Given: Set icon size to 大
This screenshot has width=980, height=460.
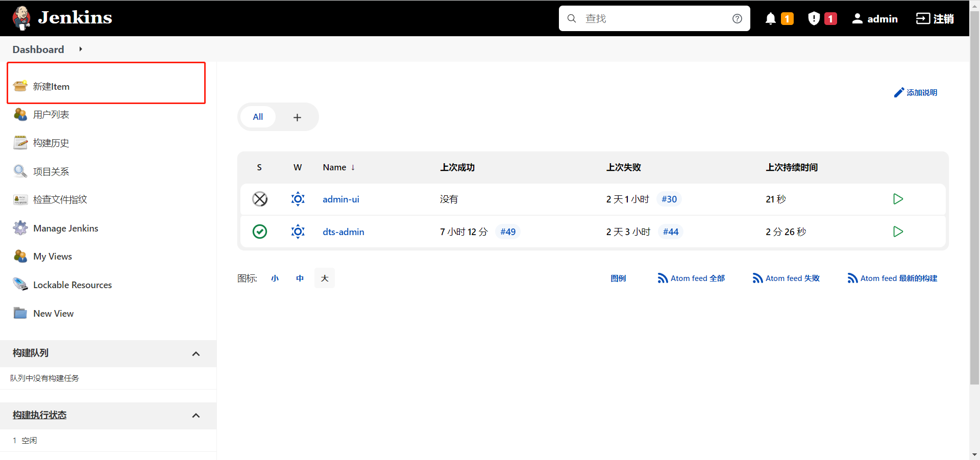Looking at the screenshot, I should tap(325, 278).
